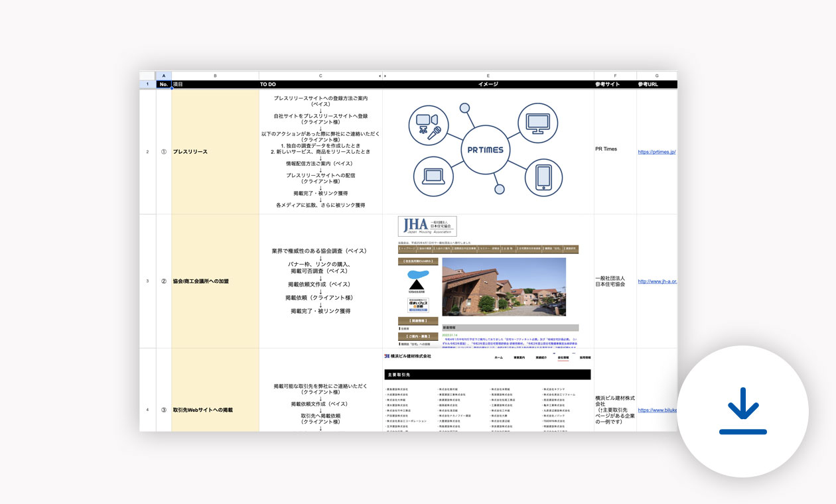The height and width of the screenshot is (504, 836).
Task: Select the 'PR Times' reference site cell
Action: coord(615,152)
